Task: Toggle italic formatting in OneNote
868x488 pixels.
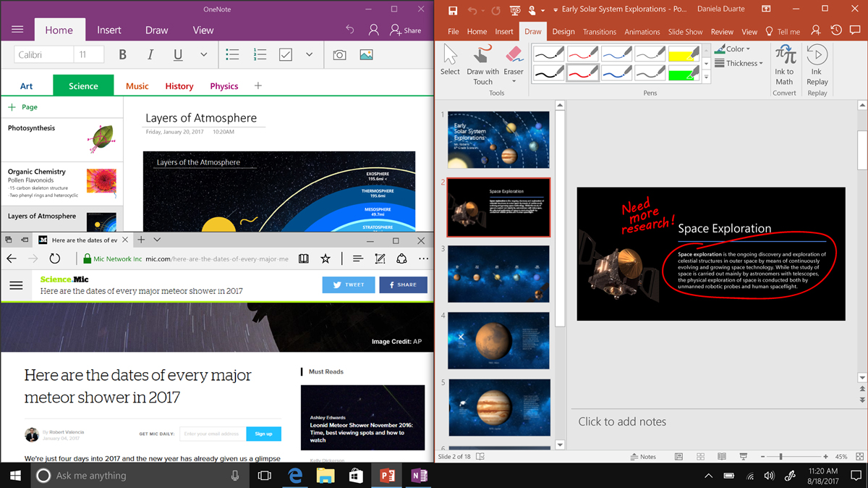Action: point(150,55)
